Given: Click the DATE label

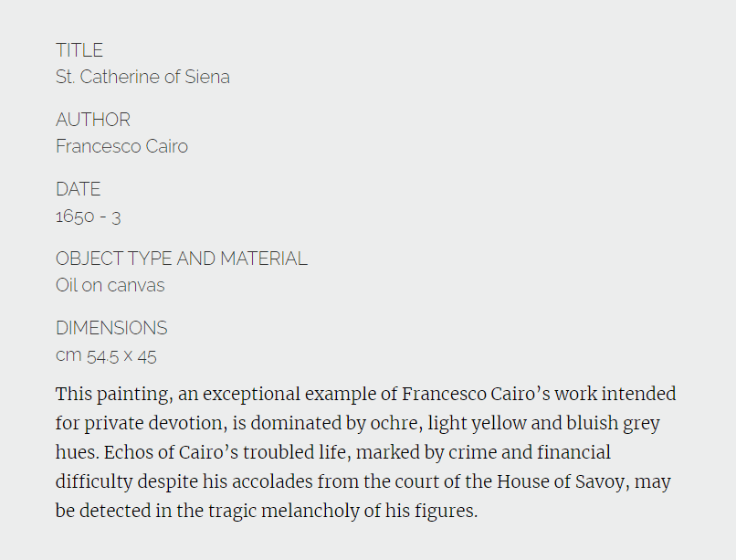Looking at the screenshot, I should 78,189.
